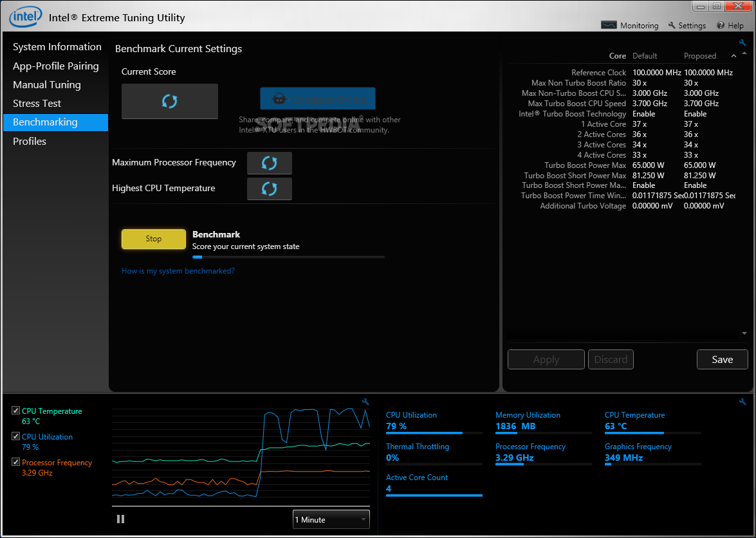Viewport: 756px width, 538px height.
Task: Open the Help menu
Action: coord(730,26)
